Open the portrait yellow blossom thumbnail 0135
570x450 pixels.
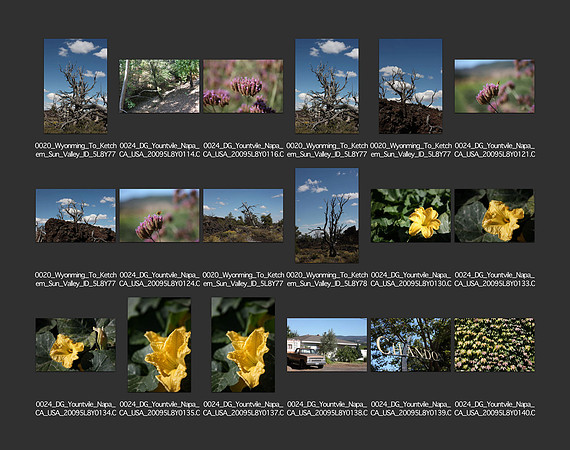point(159,345)
